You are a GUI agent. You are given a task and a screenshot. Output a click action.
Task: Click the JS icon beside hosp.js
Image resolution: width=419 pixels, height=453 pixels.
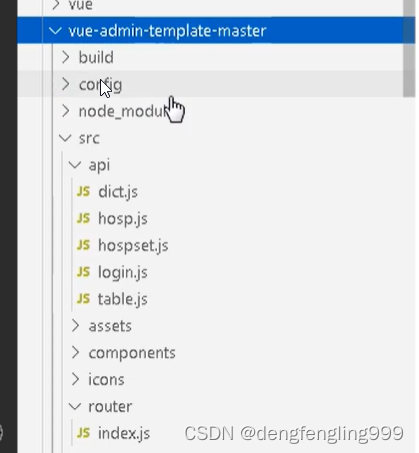pos(83,219)
